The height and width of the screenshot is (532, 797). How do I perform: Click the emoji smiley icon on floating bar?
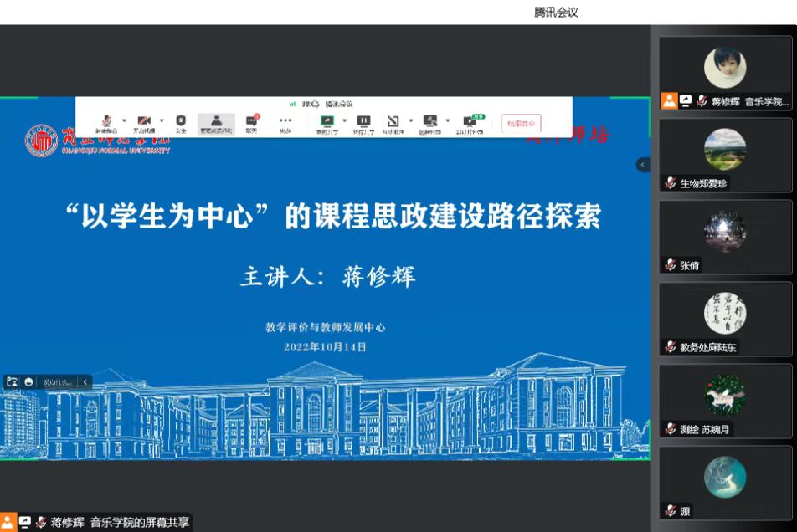[28, 381]
